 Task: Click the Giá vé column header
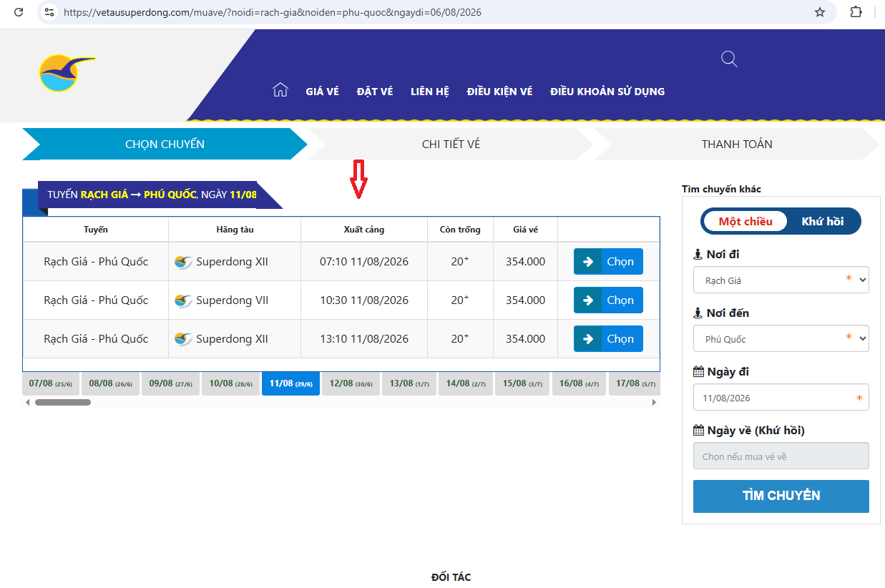pyautogui.click(x=525, y=230)
